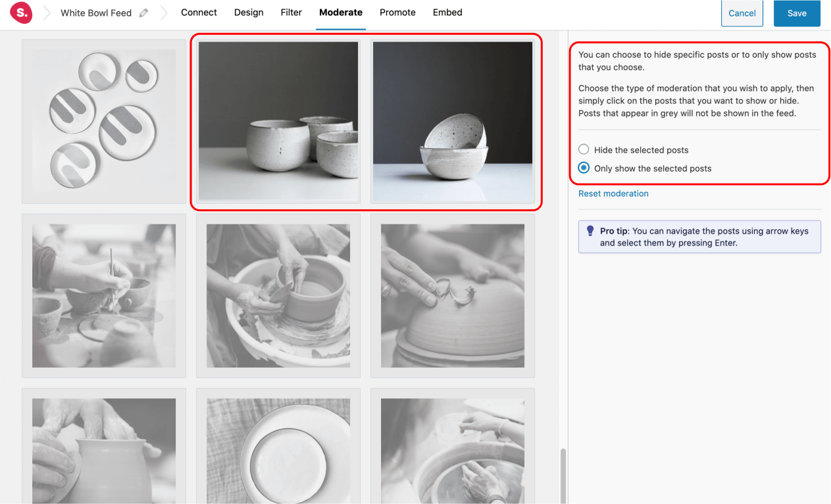The height and width of the screenshot is (504, 831).
Task: Select the five spotted plates post
Action: pyautogui.click(x=104, y=122)
